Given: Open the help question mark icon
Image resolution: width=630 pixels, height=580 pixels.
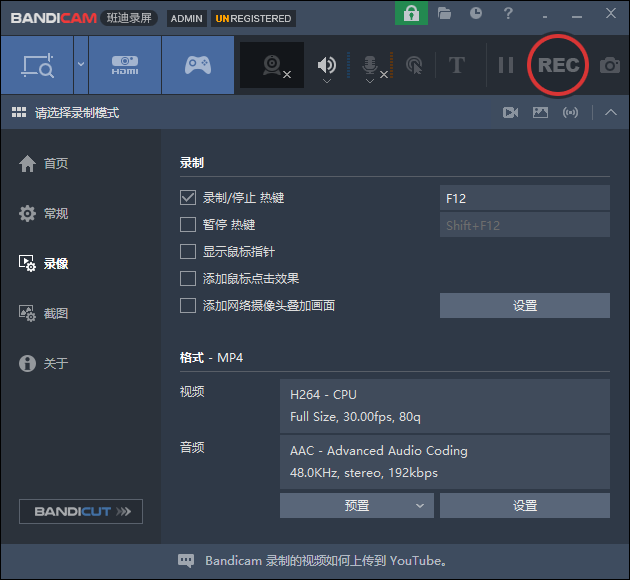Looking at the screenshot, I should pyautogui.click(x=508, y=13).
